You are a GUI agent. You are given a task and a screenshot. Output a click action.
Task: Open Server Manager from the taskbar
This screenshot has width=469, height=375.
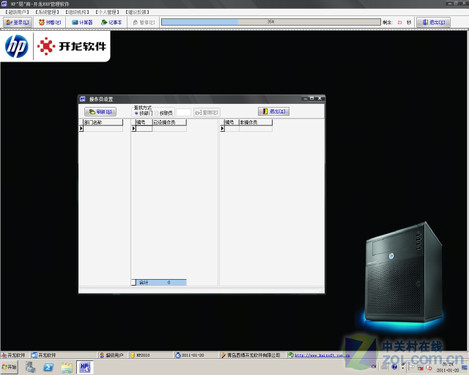31,367
